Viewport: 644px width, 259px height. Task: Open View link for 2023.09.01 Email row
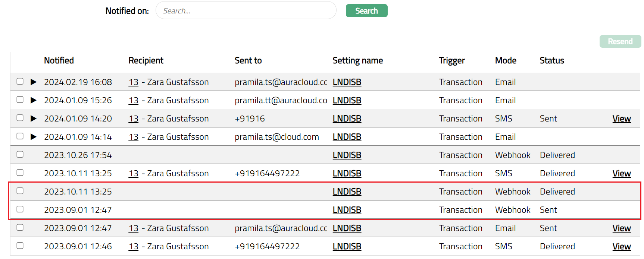click(x=621, y=228)
